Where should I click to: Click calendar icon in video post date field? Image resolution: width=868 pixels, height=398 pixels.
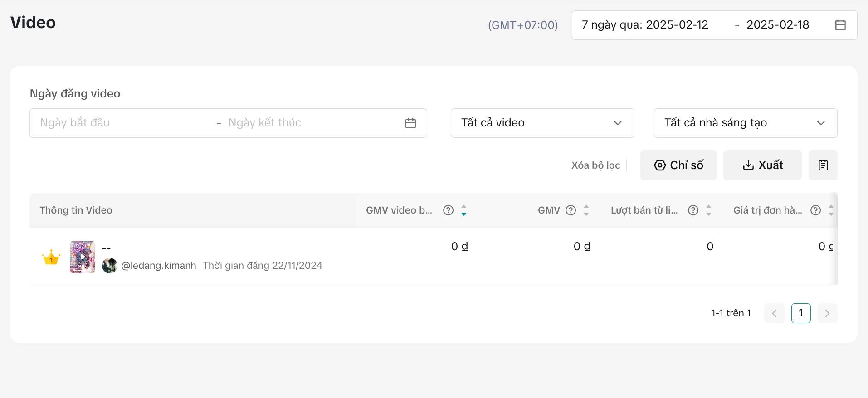410,123
